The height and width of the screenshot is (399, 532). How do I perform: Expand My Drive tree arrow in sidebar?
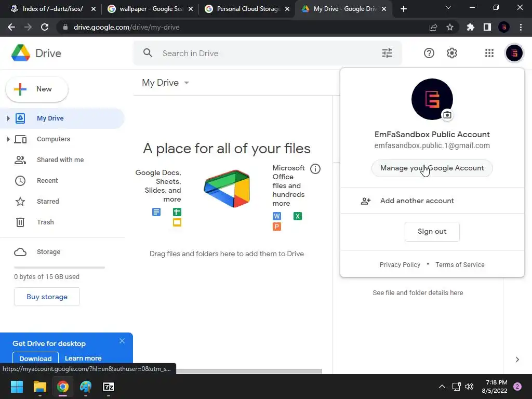click(x=8, y=118)
